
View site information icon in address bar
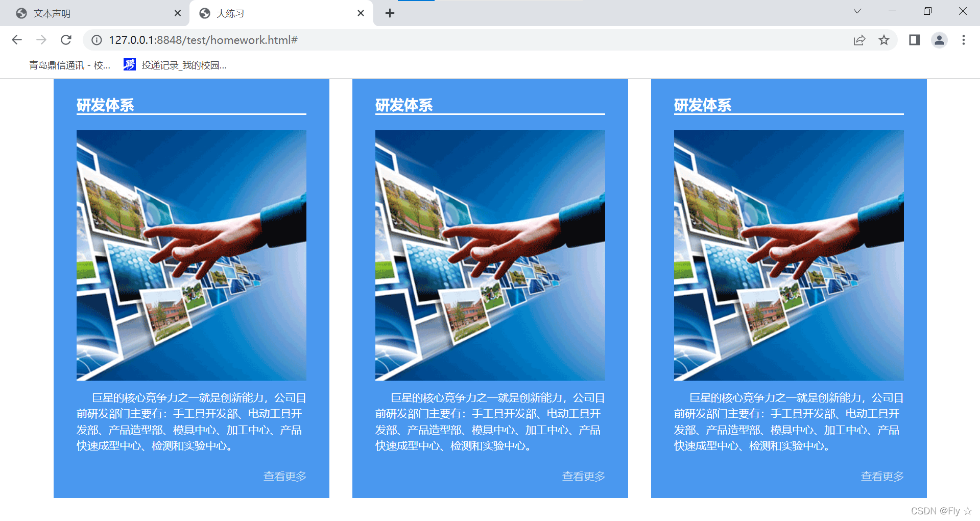[97, 40]
